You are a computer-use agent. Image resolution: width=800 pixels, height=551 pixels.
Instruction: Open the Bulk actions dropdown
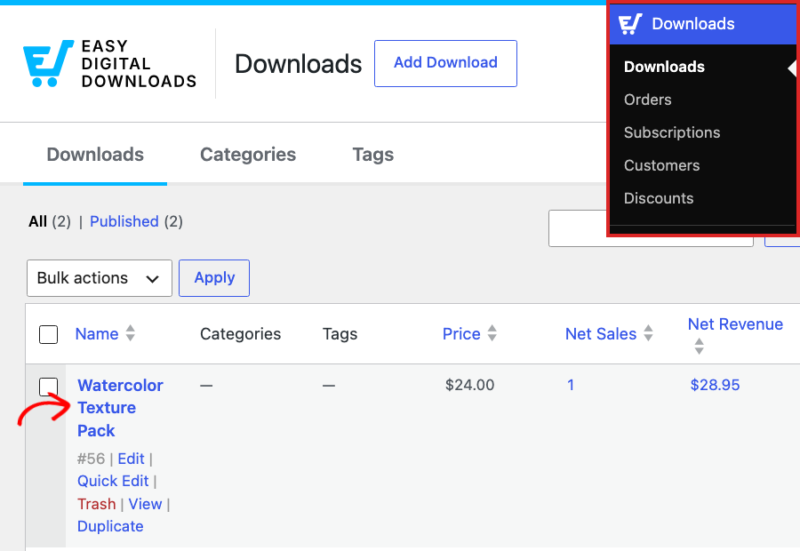(99, 278)
